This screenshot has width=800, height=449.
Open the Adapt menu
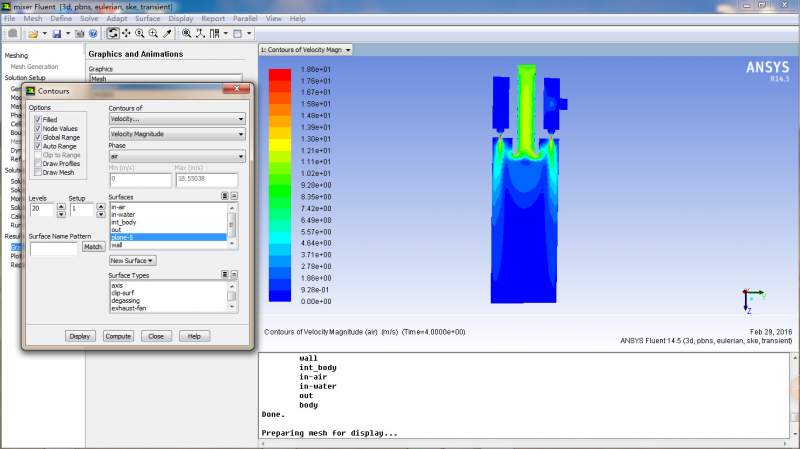tap(117, 19)
